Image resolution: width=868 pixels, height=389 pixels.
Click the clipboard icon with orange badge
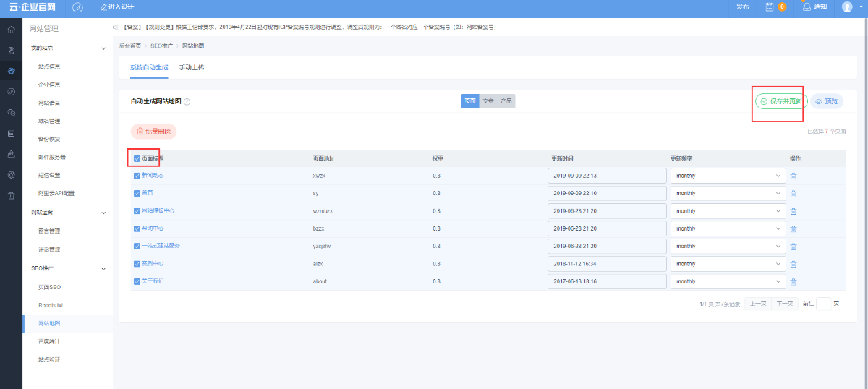[770, 7]
